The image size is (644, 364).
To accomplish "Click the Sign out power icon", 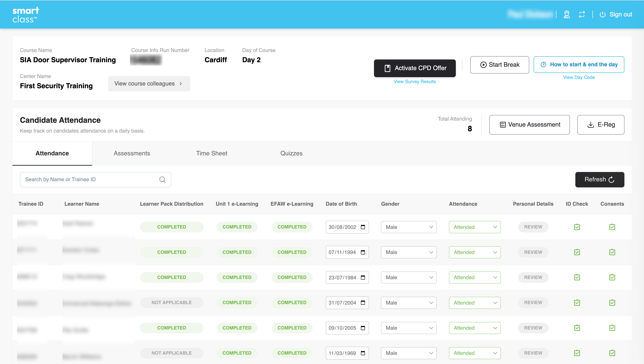I will click(x=602, y=14).
